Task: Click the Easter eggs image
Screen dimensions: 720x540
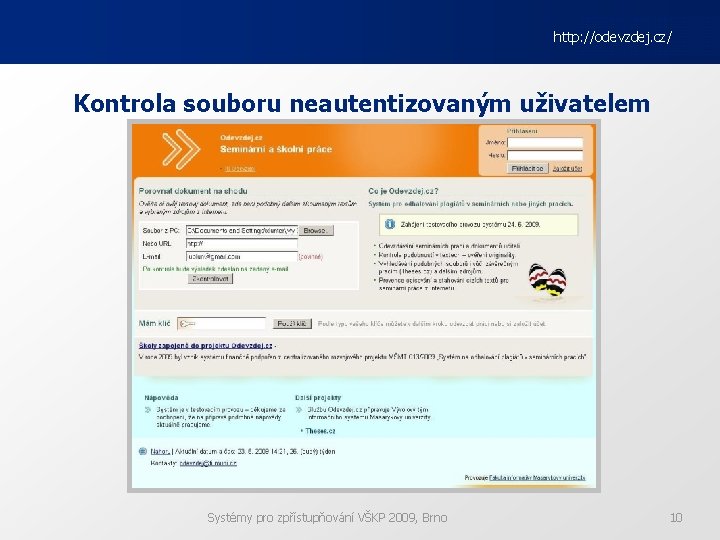Action: click(x=547, y=280)
